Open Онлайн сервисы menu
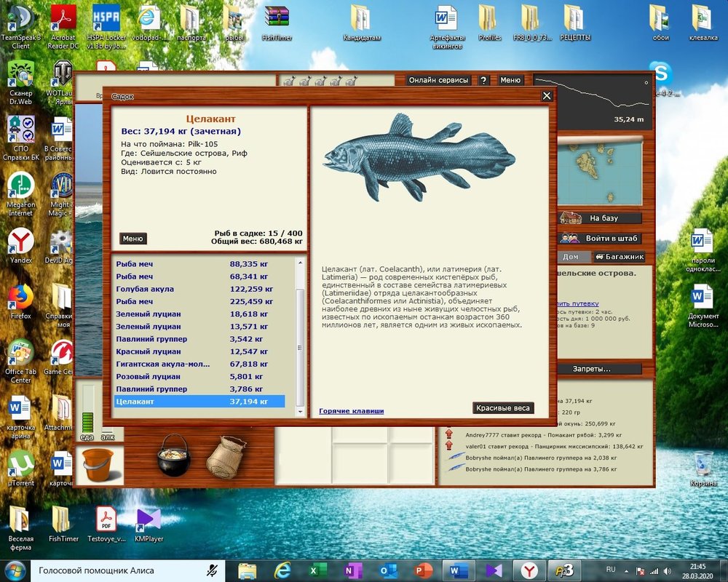This screenshot has height=582, width=728. (x=438, y=81)
